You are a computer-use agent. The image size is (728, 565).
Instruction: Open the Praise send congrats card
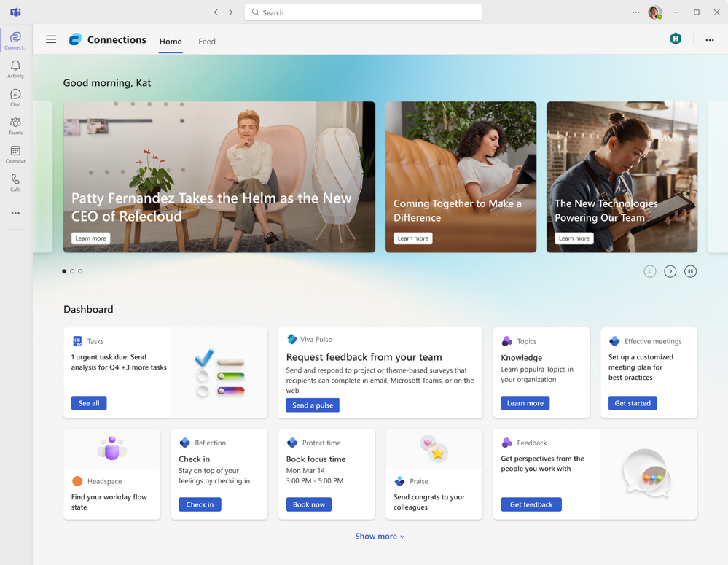click(x=434, y=475)
